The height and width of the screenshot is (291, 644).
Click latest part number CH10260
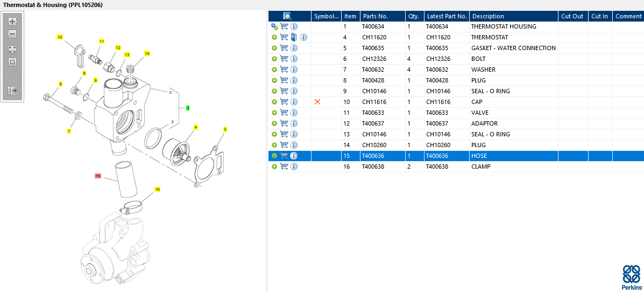438,145
